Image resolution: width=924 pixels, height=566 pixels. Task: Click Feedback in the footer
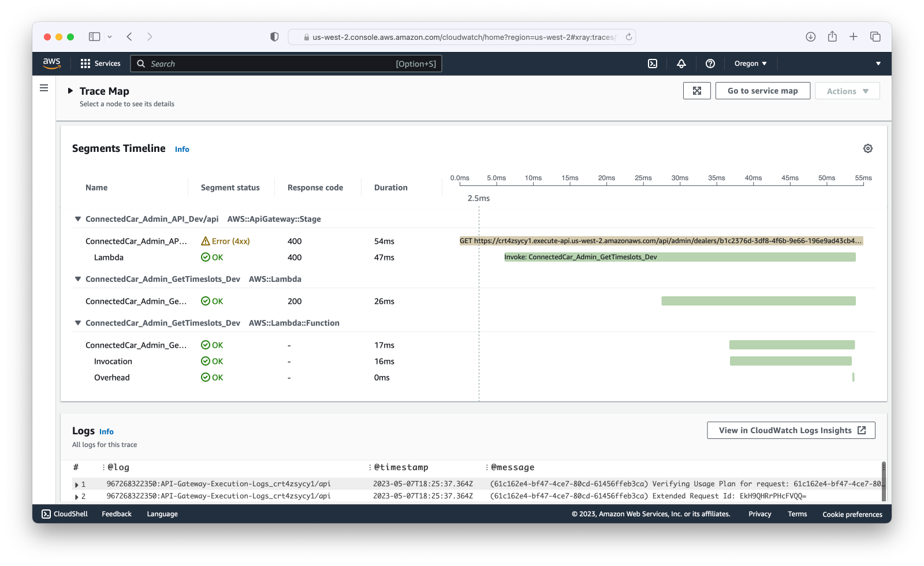117,514
